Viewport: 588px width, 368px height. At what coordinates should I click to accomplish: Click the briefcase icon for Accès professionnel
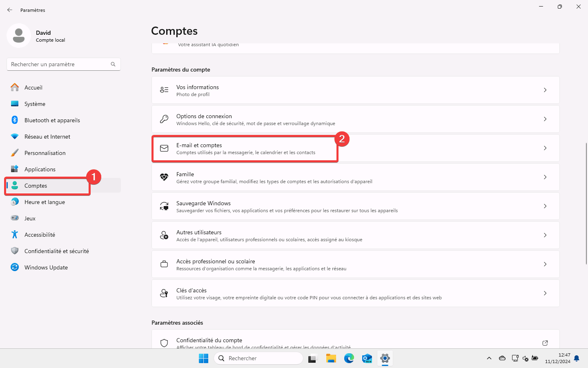point(164,264)
